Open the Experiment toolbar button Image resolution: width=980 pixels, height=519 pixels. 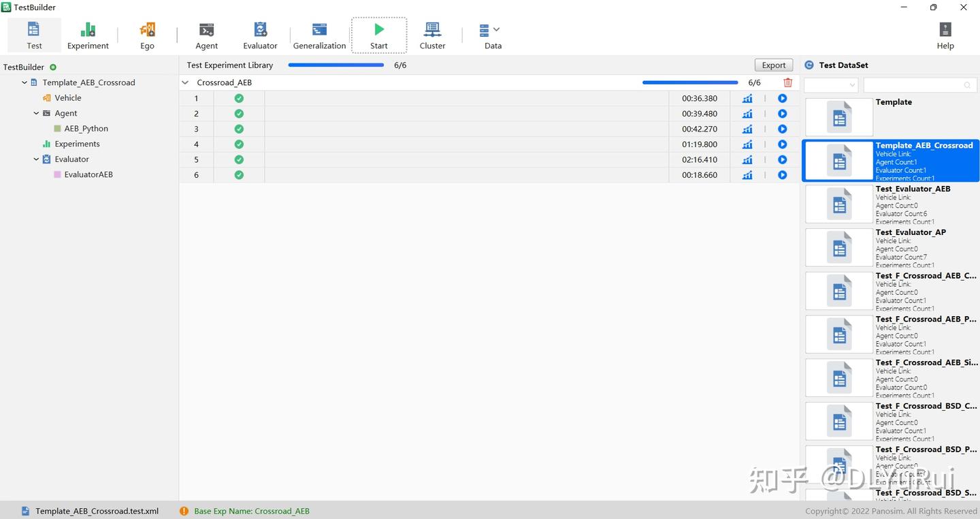(x=88, y=35)
